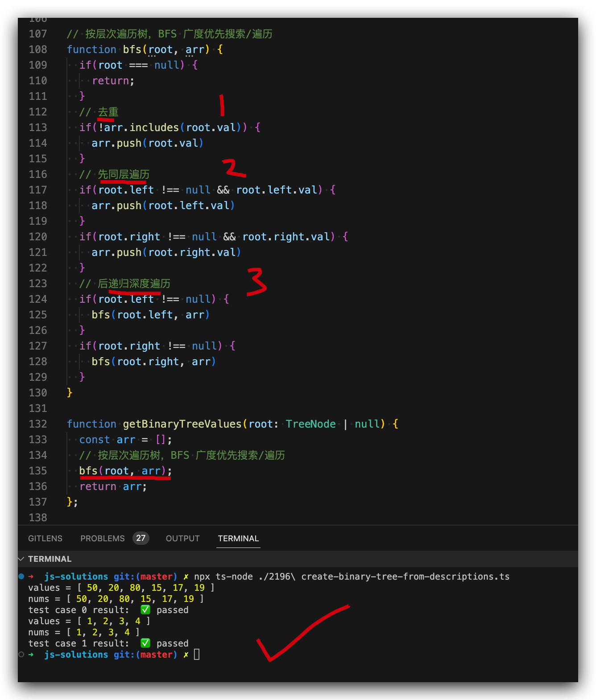Click the npx ts-node command in terminal
This screenshot has width=596, height=700.
click(352, 576)
